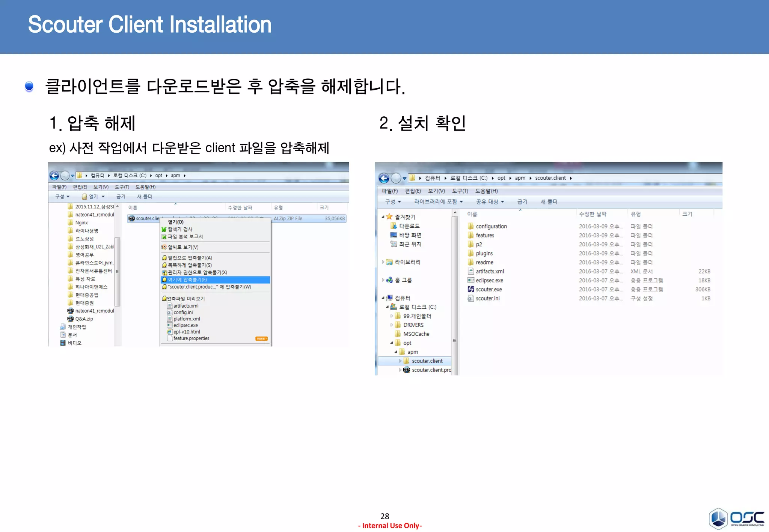Open '라이브러리에 포함' dropdown

[438, 202]
